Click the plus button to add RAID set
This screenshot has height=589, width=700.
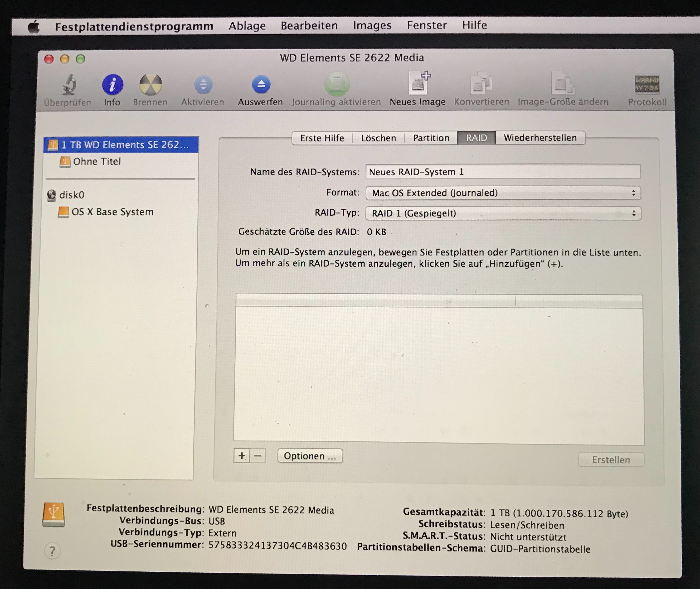(242, 456)
